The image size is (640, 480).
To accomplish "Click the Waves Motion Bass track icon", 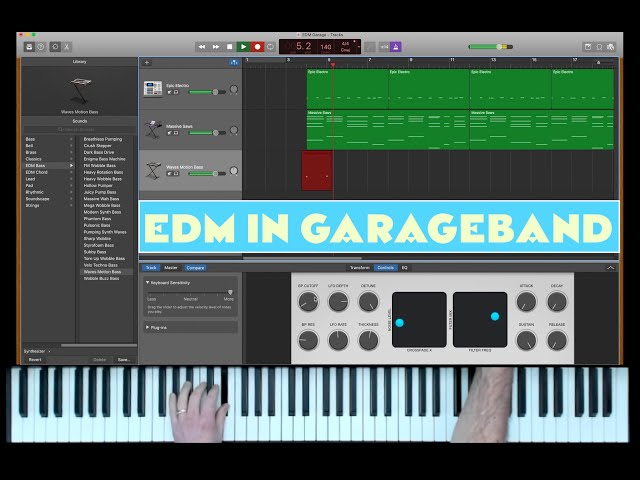I will pos(153,170).
